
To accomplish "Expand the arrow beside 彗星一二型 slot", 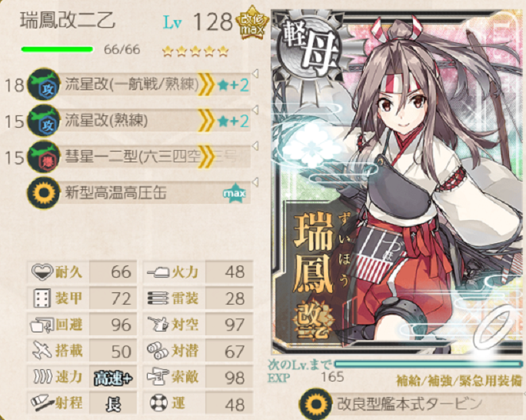I will (x=255, y=146).
